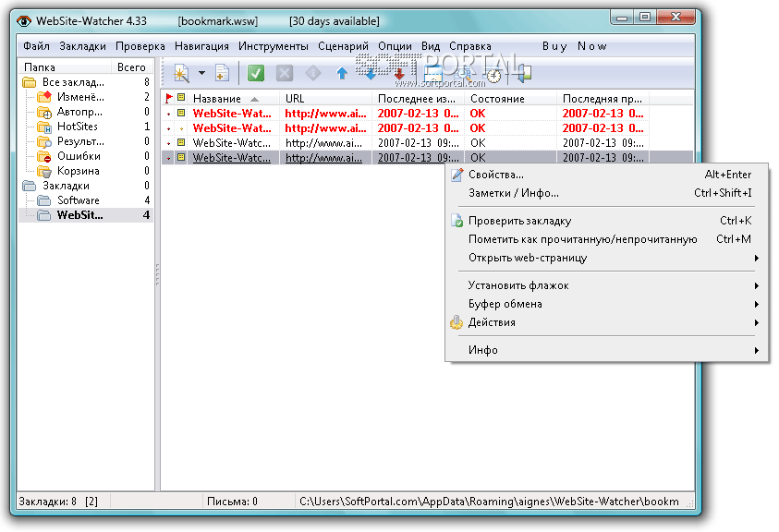
Task: Open the Файл menu
Action: [36, 46]
